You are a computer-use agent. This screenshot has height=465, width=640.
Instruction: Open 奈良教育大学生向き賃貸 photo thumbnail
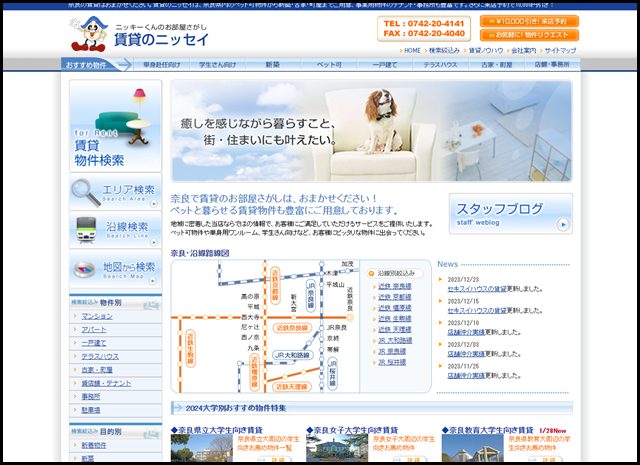click(x=473, y=448)
